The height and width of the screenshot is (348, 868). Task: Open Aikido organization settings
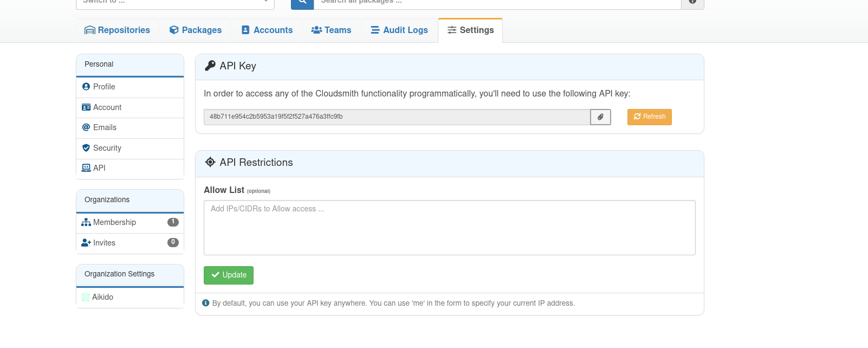click(x=130, y=298)
